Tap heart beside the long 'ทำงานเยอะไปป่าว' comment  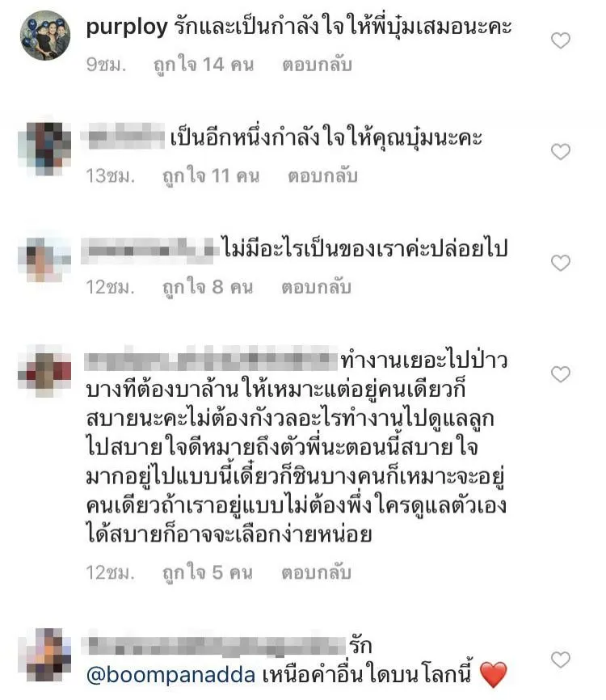click(561, 374)
